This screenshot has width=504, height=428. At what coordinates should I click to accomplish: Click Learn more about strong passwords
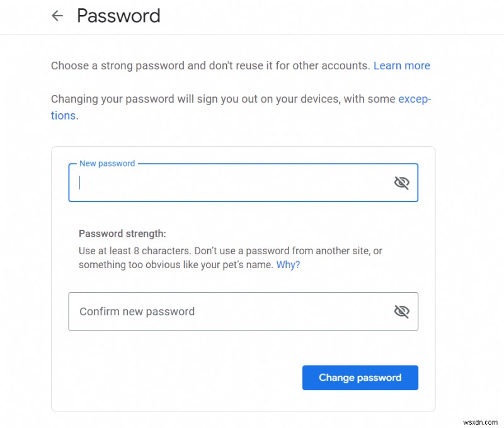(402, 65)
